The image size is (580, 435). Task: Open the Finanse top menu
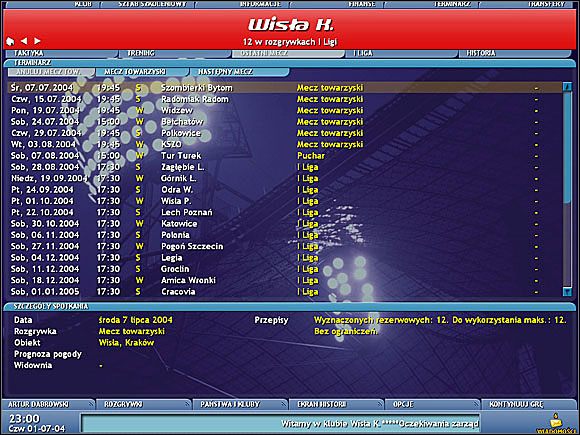tap(337, 4)
